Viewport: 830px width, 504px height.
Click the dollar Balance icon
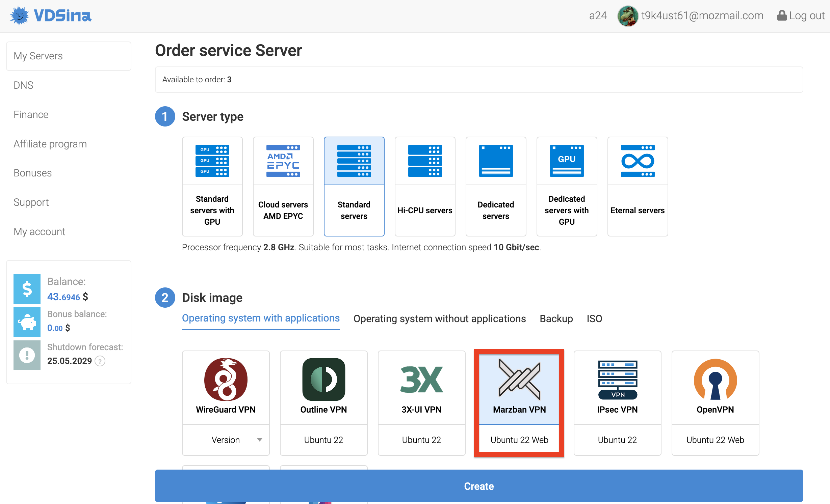[27, 289]
